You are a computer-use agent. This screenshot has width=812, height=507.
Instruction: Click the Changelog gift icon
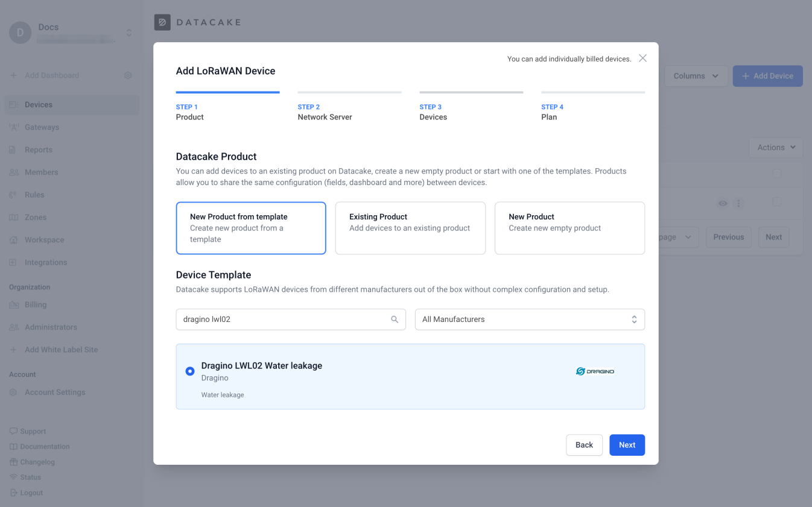[x=13, y=462]
